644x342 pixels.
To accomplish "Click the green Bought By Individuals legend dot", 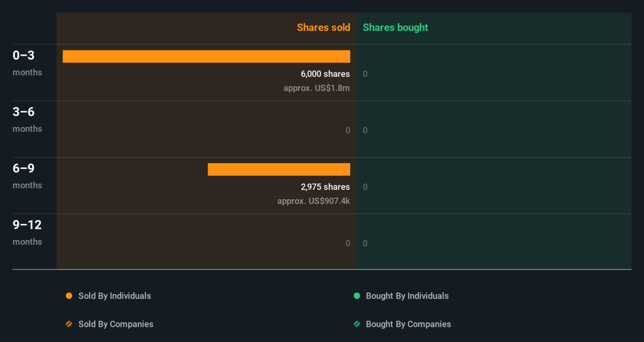I will coord(357,296).
